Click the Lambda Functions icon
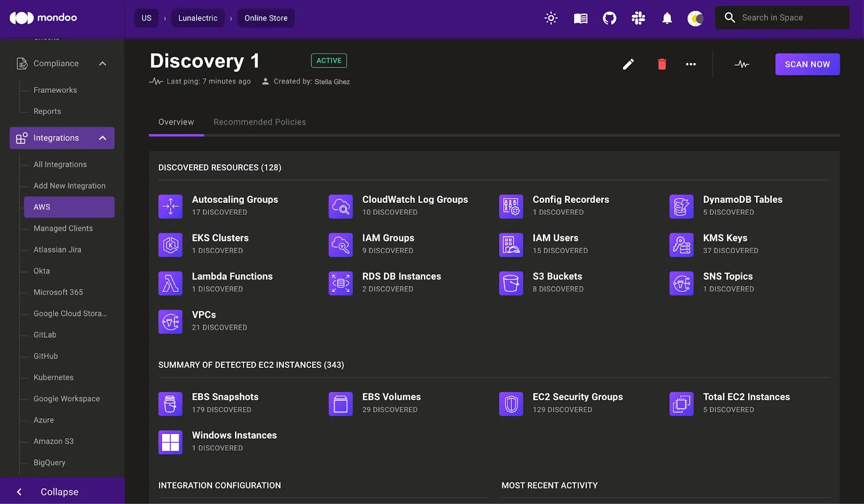864x504 pixels. point(170,283)
